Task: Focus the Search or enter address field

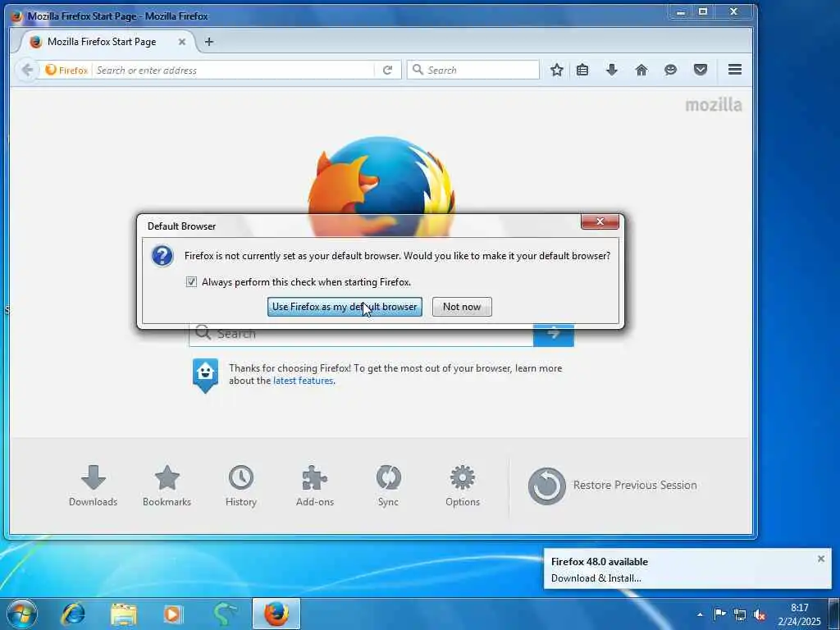Action: point(234,71)
